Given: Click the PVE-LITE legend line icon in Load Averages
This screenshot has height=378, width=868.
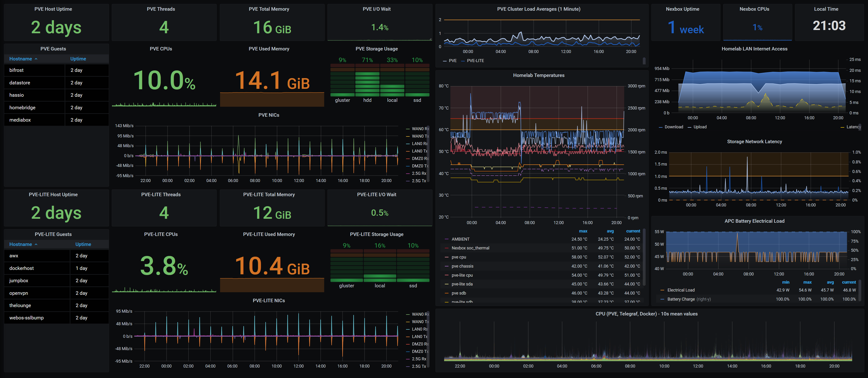Looking at the screenshot, I should pyautogui.click(x=463, y=61).
